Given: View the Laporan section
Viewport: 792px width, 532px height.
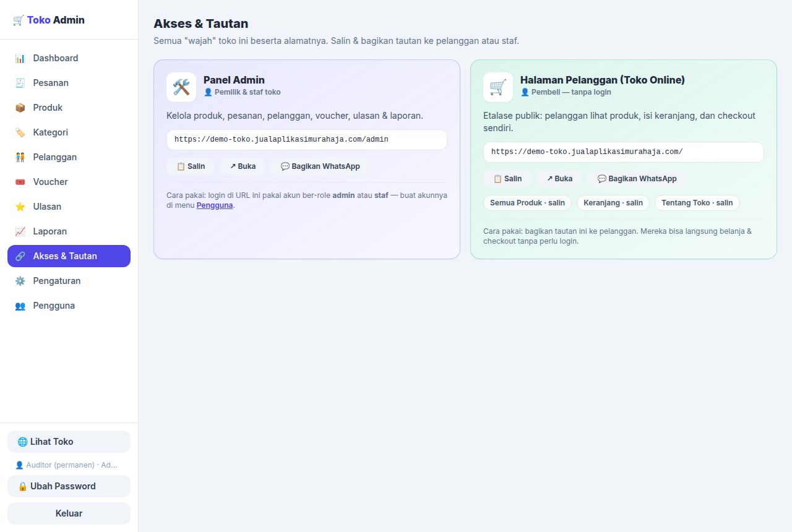Looking at the screenshot, I should [69, 231].
